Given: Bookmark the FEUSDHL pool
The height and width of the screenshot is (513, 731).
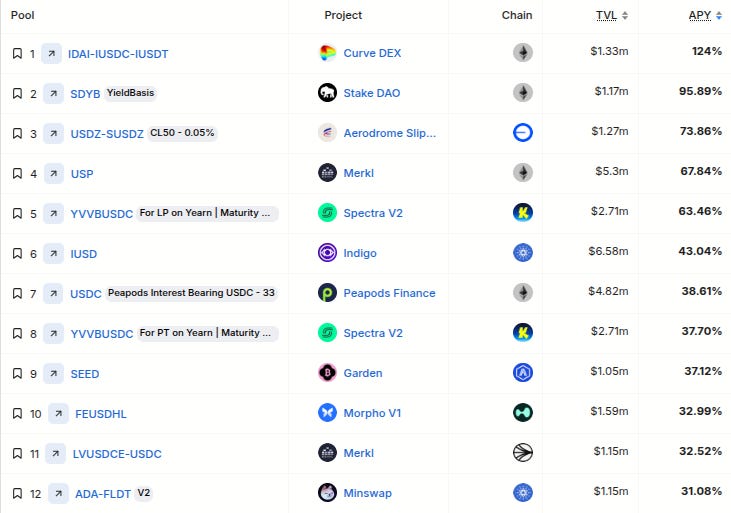Looking at the screenshot, I should point(17,414).
